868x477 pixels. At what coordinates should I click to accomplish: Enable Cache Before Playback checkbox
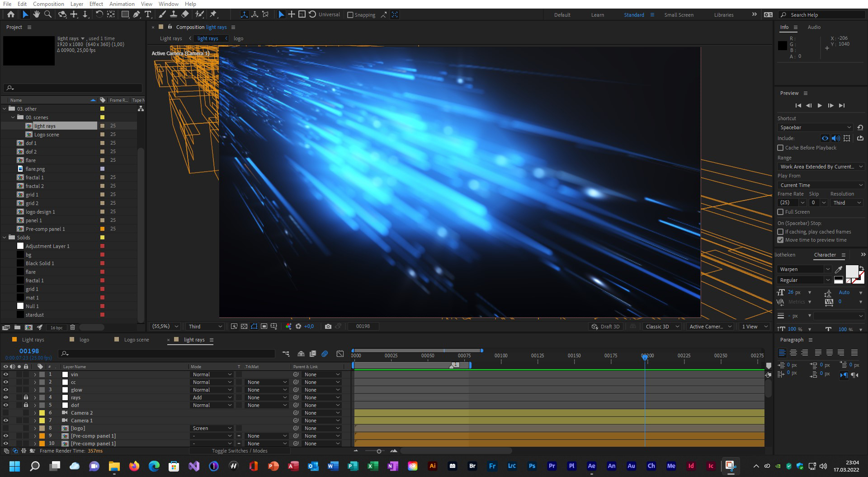(780, 148)
